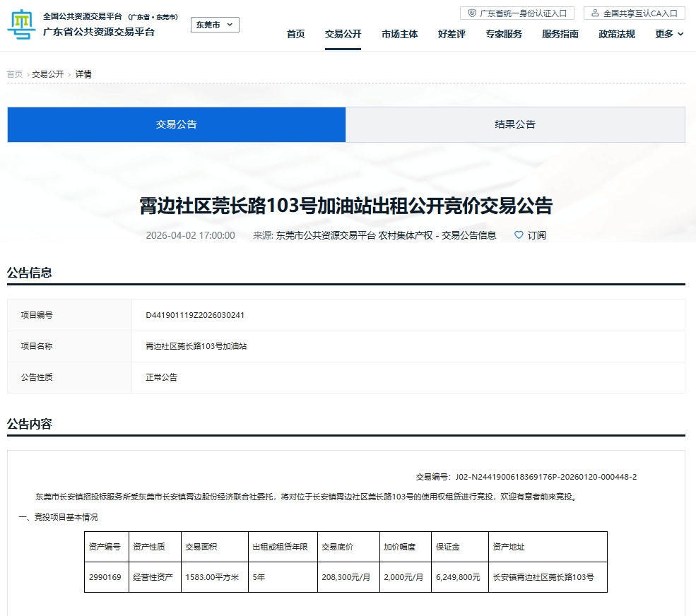Click the user icon for 全国共享互认CA入口
This screenshot has width=696, height=616.
tap(595, 13)
